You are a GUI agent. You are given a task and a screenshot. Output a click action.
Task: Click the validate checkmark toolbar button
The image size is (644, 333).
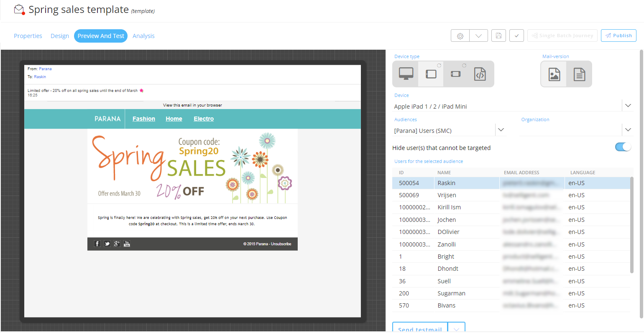click(x=516, y=36)
